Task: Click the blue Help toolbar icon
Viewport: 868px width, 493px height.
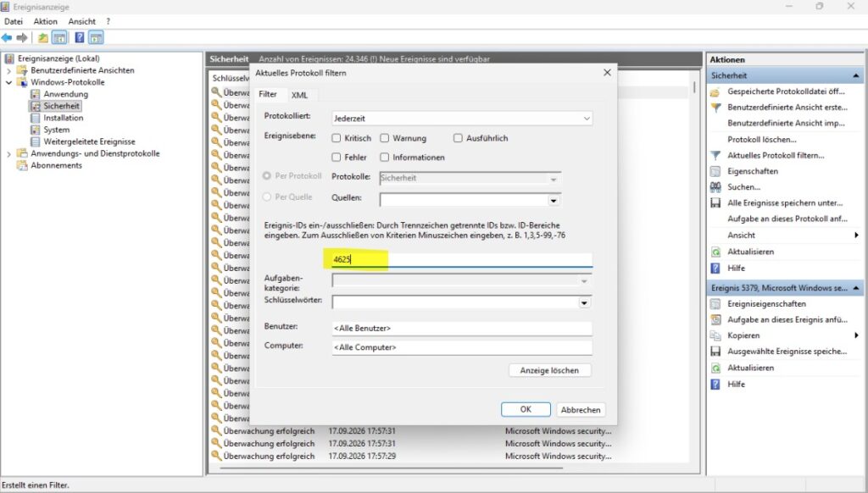Action: [x=79, y=37]
